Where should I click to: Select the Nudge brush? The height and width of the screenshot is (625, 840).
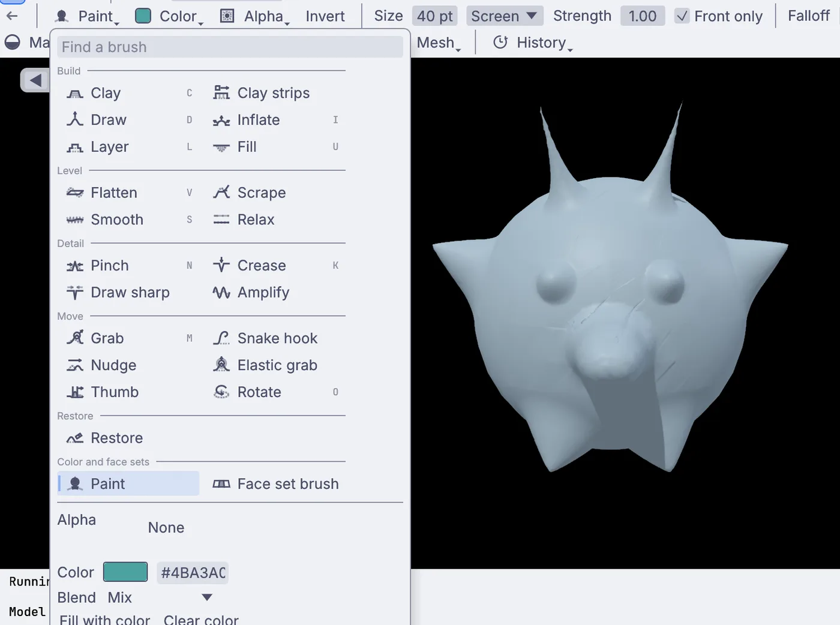[x=128, y=365]
